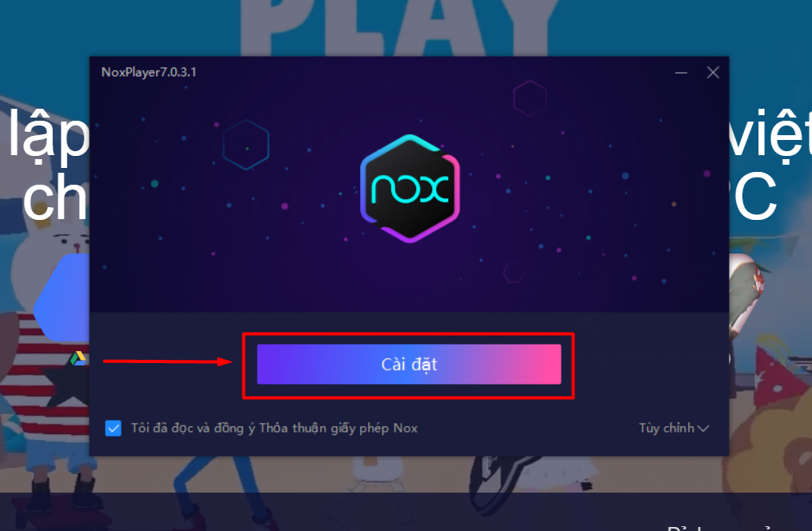Image resolution: width=812 pixels, height=531 pixels.
Task: Click the NoxPlayer7.0.3.1 title text
Action: click(x=149, y=72)
